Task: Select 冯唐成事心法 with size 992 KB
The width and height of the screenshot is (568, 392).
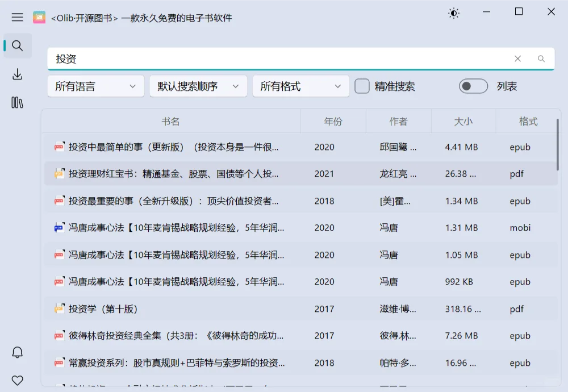Action: click(x=300, y=281)
